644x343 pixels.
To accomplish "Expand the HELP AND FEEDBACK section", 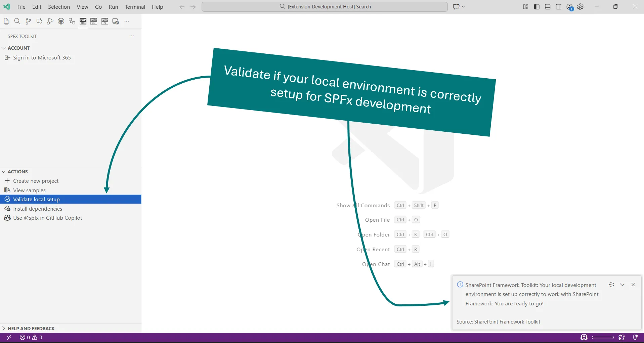I will (x=31, y=328).
